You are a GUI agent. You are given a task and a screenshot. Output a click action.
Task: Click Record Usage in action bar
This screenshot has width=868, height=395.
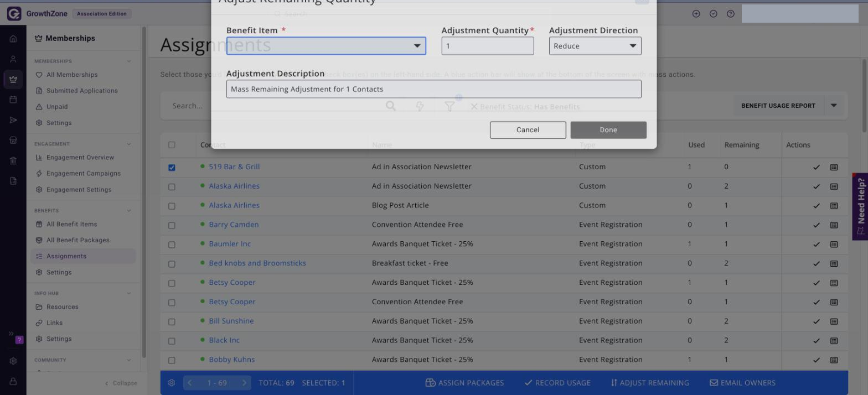click(x=557, y=383)
